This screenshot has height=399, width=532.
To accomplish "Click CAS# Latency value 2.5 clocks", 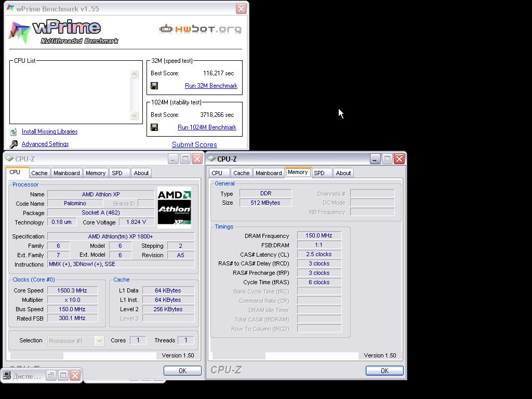I will tap(319, 254).
